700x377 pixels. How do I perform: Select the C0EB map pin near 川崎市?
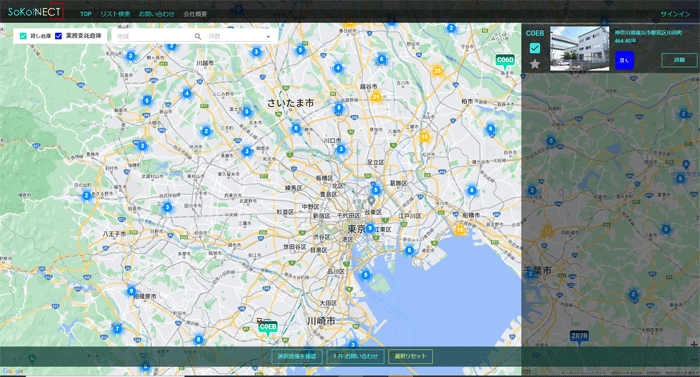pos(267,328)
